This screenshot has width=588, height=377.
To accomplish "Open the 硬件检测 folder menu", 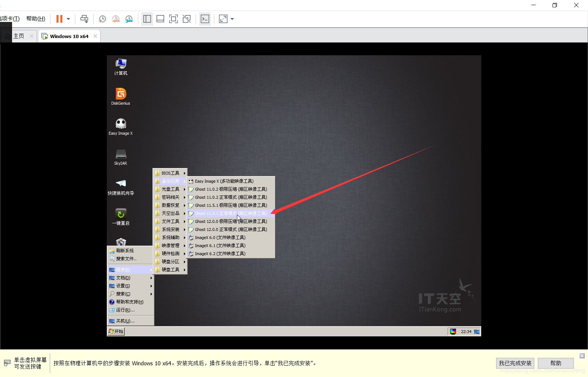I will click(170, 254).
